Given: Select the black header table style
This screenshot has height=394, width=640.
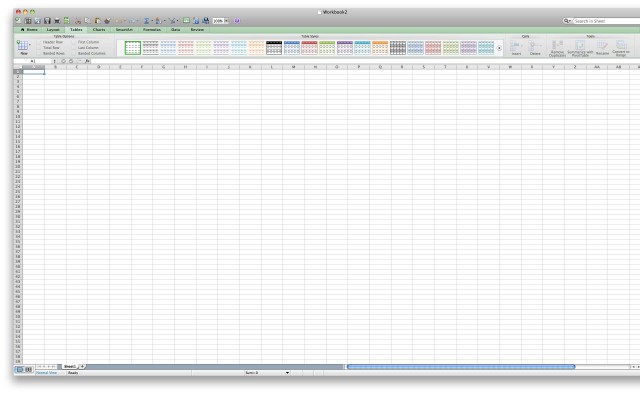Looking at the screenshot, I should [274, 48].
